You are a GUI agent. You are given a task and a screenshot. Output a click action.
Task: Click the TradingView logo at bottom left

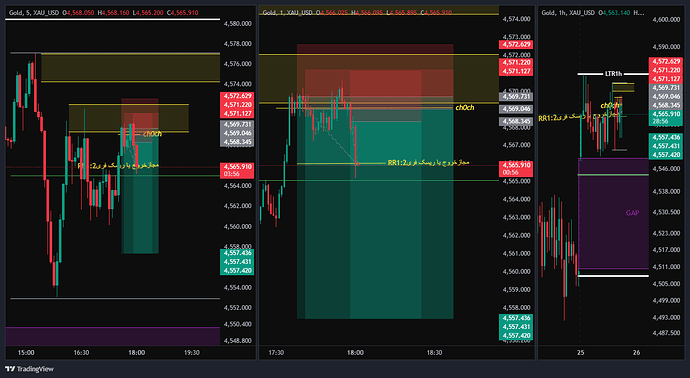click(29, 369)
